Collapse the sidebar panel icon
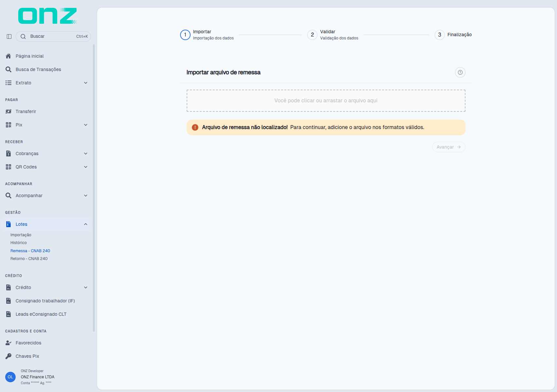Viewport: 557px width, 392px height. pyautogui.click(x=9, y=36)
